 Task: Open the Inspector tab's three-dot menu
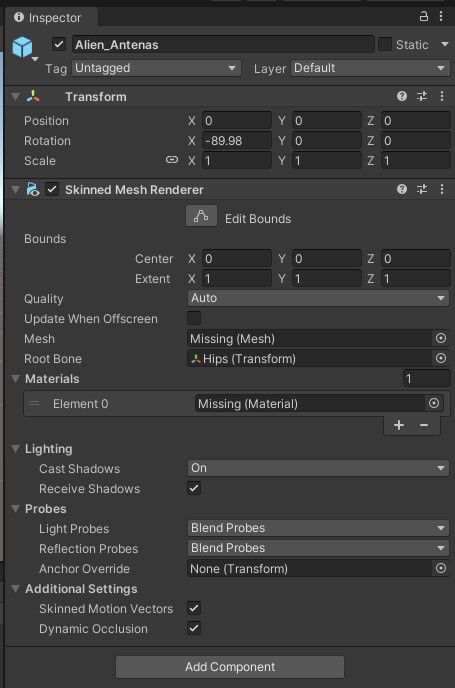(x=441, y=17)
